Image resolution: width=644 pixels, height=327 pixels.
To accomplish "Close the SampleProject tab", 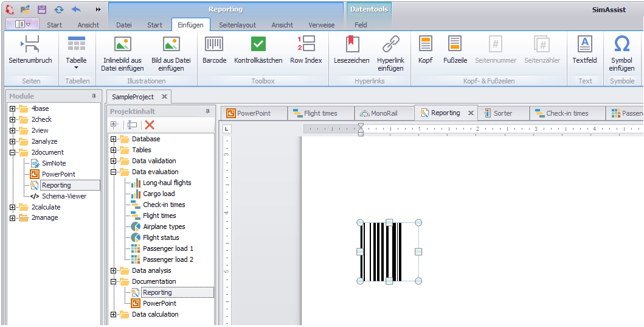I will click(164, 97).
